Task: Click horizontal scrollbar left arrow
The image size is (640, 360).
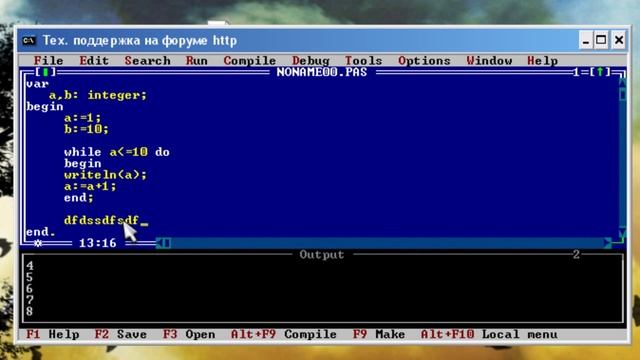Action: (x=160, y=243)
